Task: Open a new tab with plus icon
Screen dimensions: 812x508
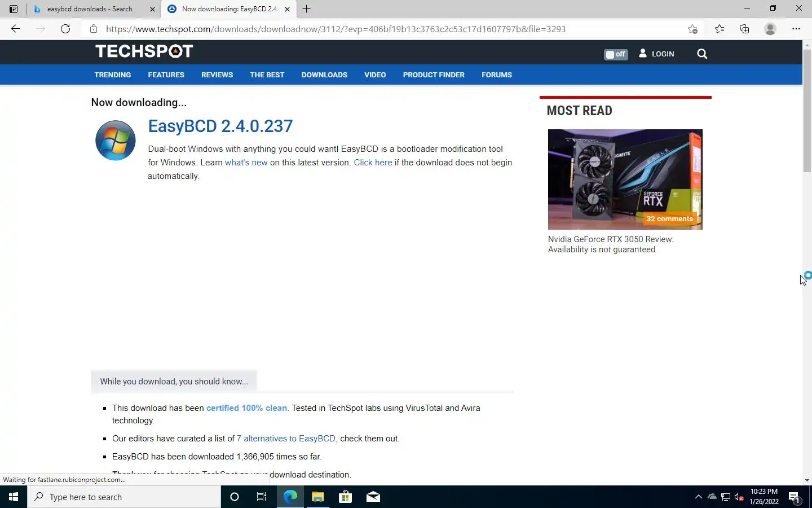Action: tap(306, 9)
